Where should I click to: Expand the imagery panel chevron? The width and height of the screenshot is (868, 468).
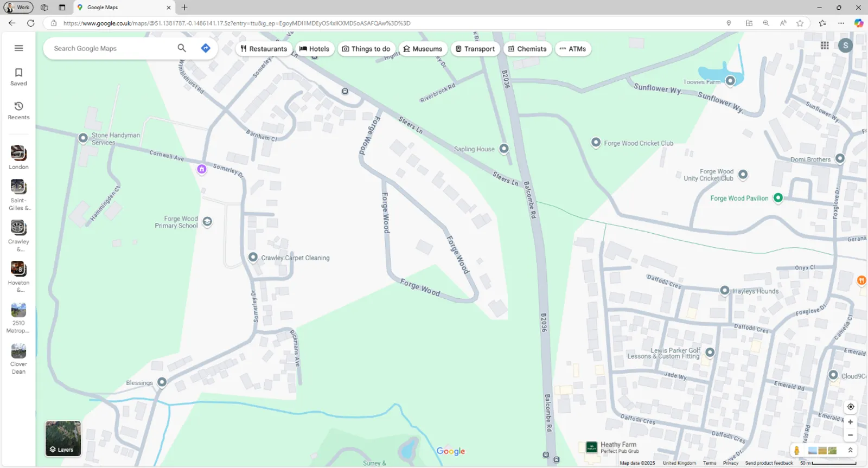pos(850,450)
